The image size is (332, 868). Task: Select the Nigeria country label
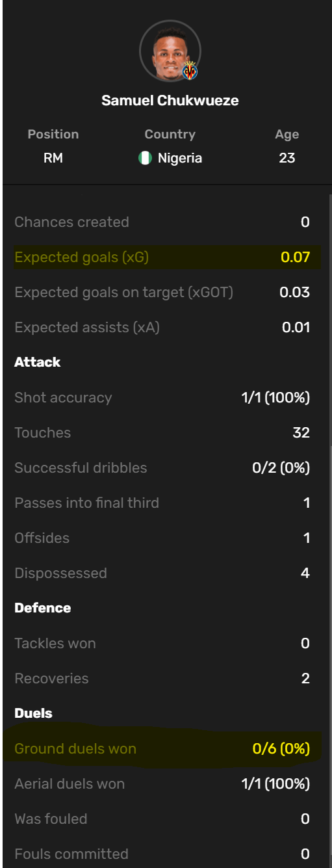tap(180, 158)
